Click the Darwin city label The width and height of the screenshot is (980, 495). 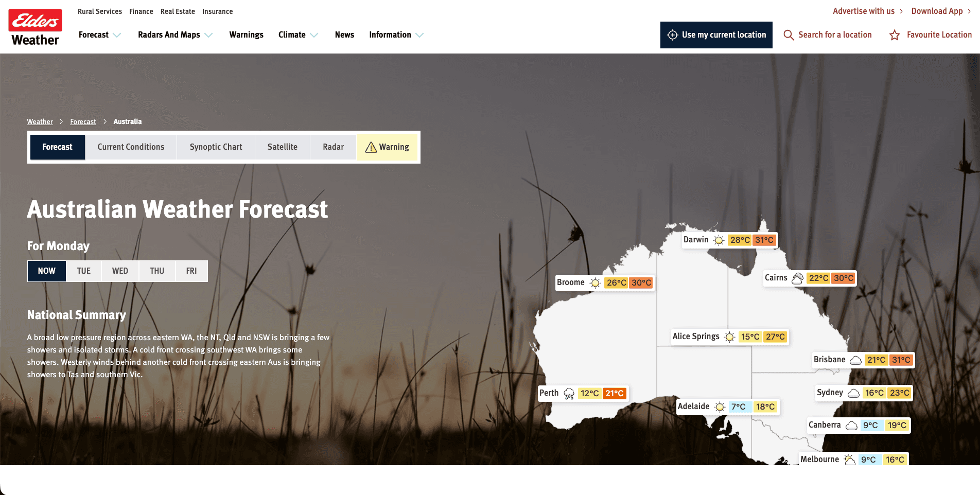pos(696,240)
